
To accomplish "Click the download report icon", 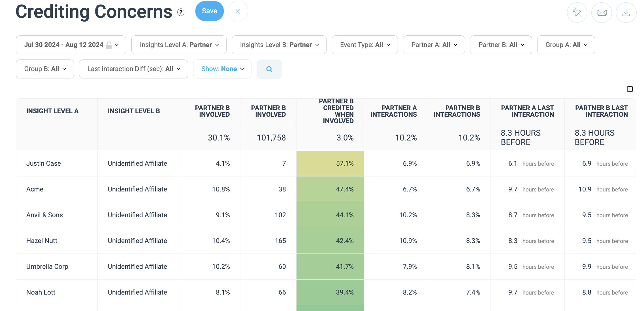I will tap(626, 12).
